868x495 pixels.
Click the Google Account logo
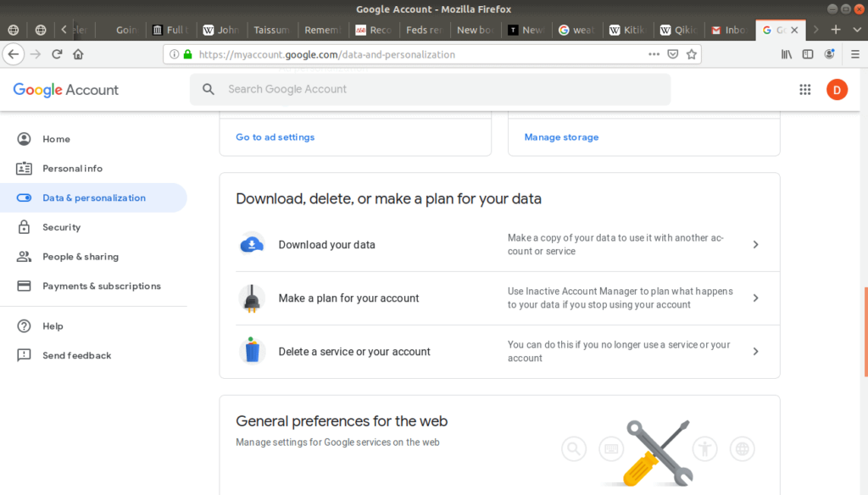(65, 90)
